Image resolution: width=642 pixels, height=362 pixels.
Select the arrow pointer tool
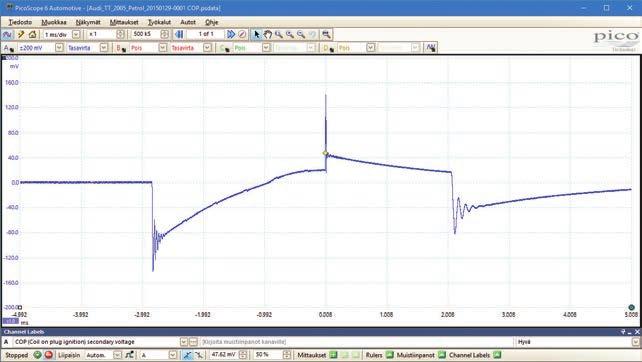click(257, 34)
